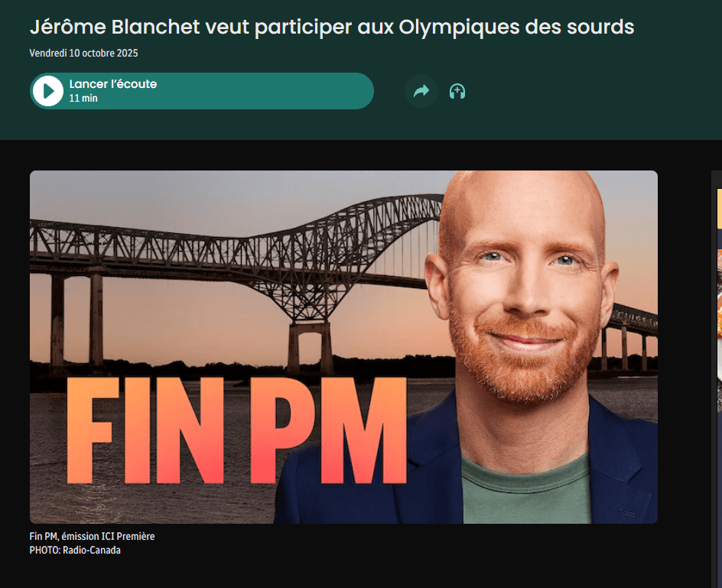The image size is (722, 588).
Task: Open the partially visible food thumbnail at right
Action: (x=719, y=330)
